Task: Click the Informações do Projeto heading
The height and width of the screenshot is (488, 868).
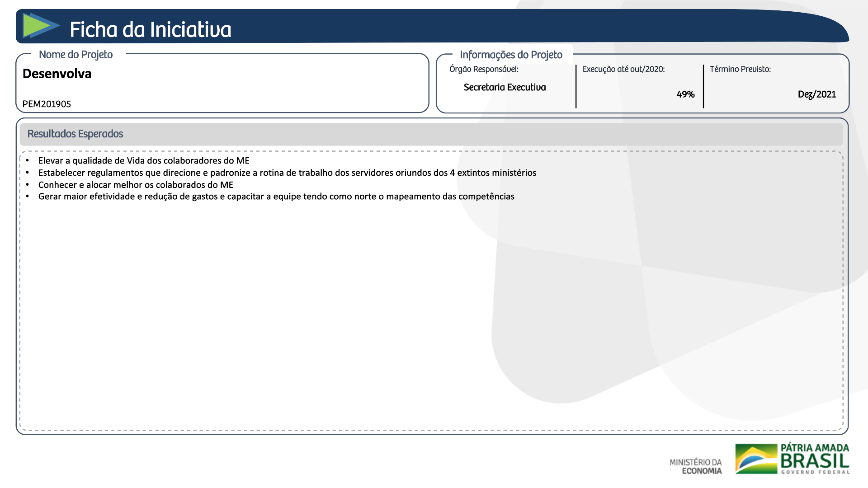Action: 511,55
